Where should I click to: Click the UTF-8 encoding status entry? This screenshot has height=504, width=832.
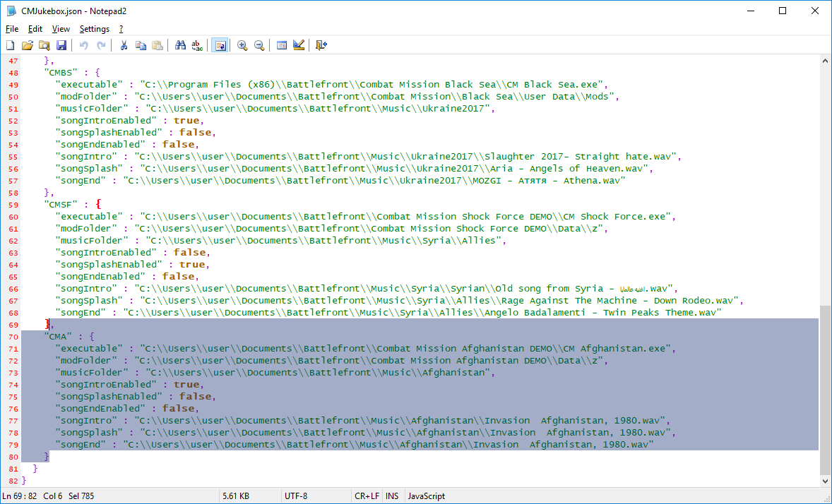pyautogui.click(x=296, y=496)
